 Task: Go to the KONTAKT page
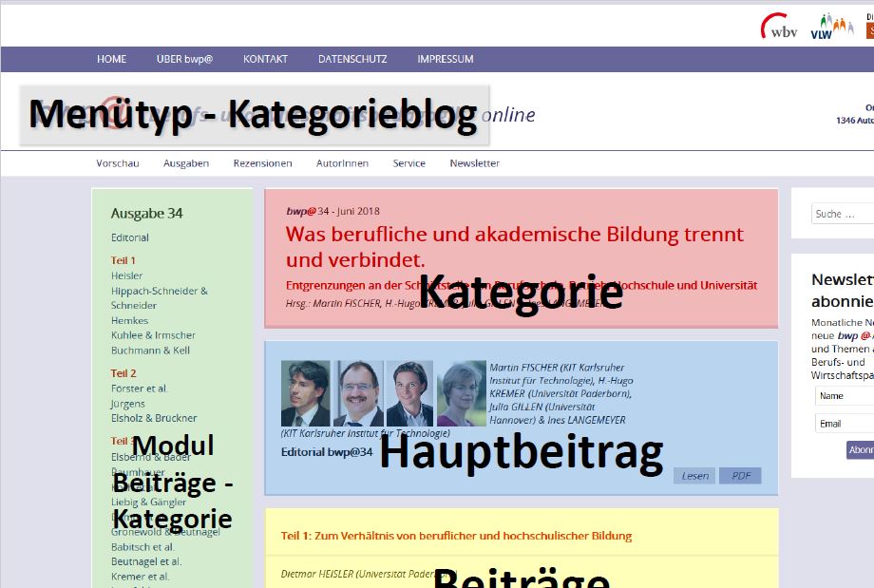[265, 59]
